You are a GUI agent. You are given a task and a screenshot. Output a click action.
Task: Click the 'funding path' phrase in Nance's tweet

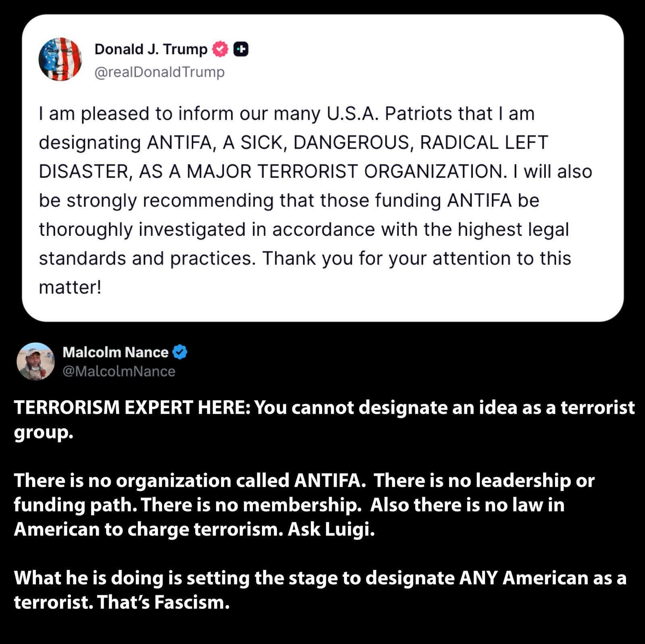(75, 505)
